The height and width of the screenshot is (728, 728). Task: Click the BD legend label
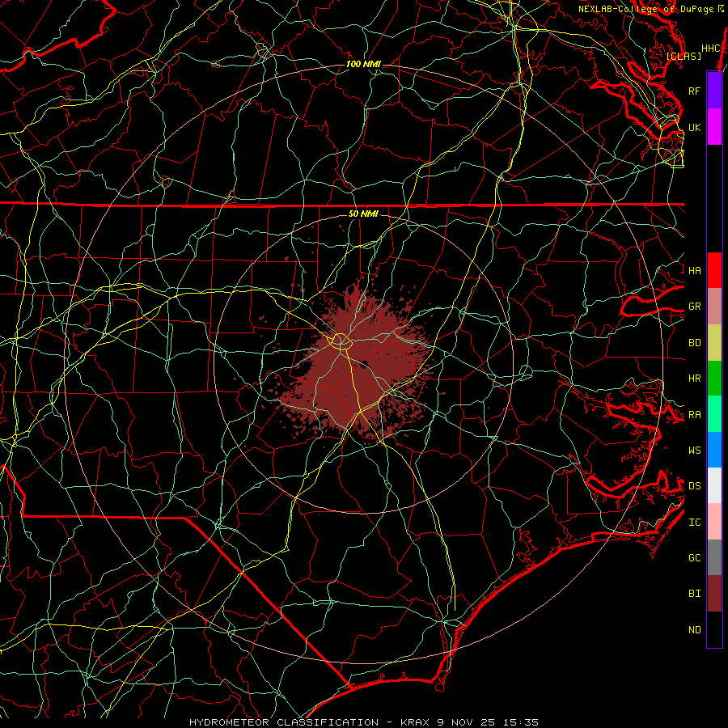[694, 343]
